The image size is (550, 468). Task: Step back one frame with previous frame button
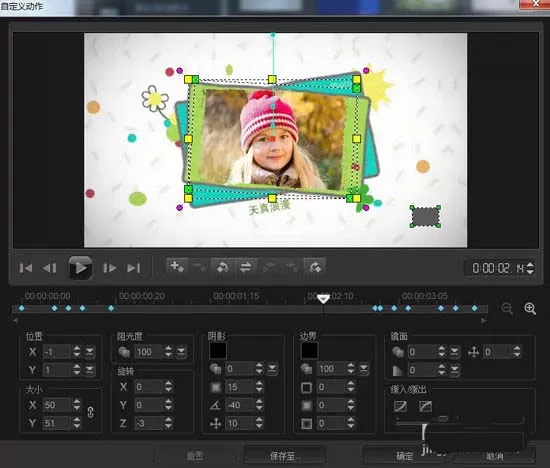pos(49,268)
